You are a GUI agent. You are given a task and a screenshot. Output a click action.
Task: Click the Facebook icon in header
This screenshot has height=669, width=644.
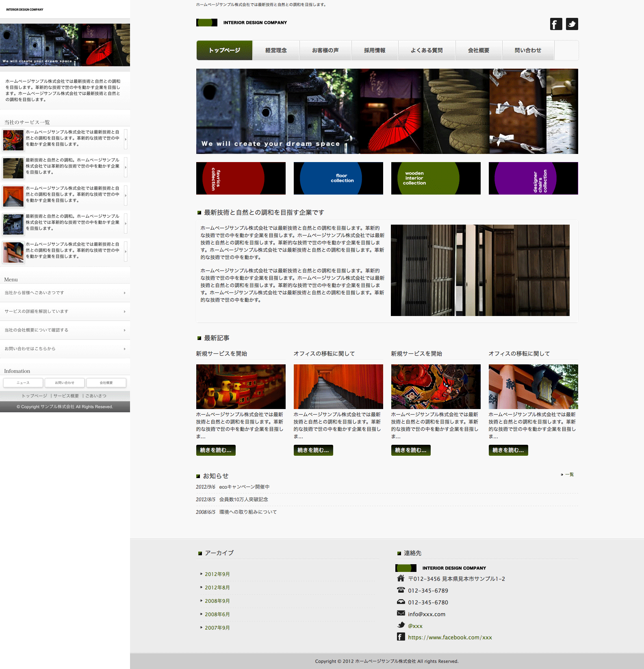[x=556, y=24]
